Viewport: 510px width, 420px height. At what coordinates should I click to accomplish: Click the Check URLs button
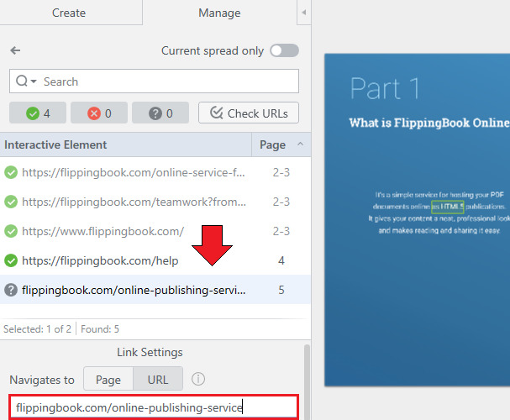click(x=249, y=113)
